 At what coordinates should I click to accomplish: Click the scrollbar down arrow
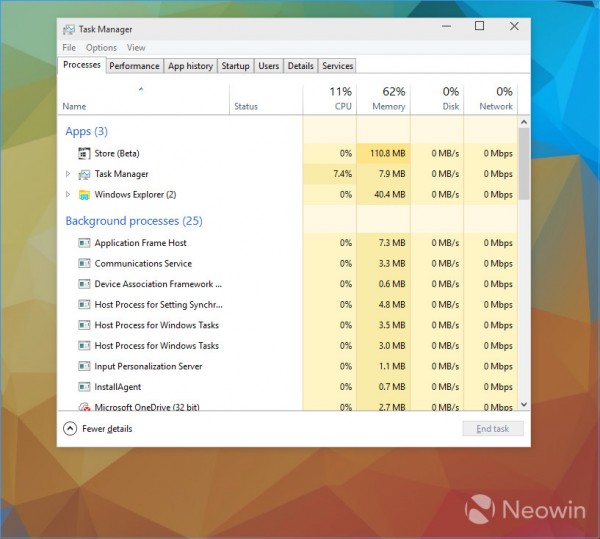click(x=524, y=404)
